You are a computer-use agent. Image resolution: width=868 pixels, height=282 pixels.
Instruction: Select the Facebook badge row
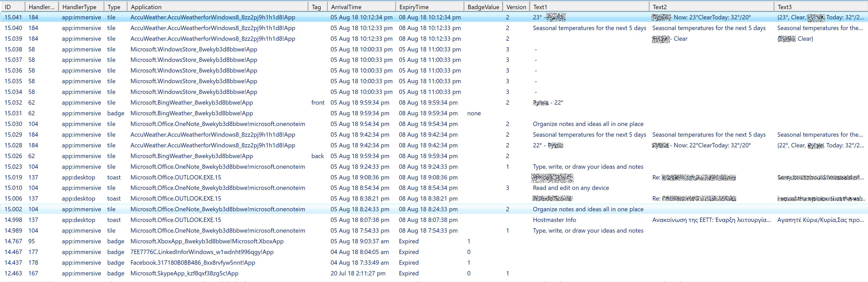tap(192, 263)
